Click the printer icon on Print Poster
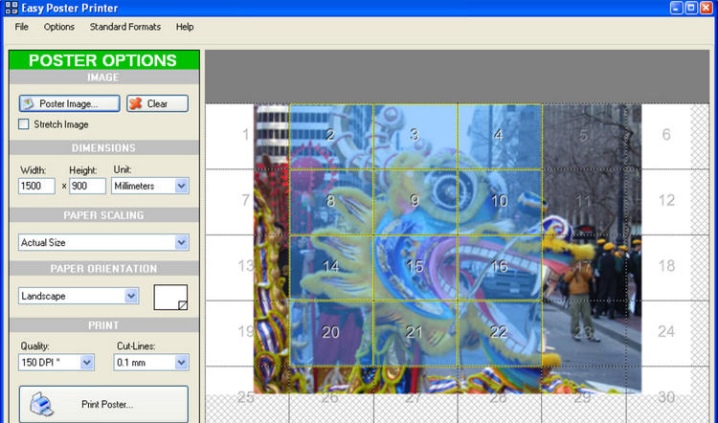The width and height of the screenshot is (718, 423). [x=41, y=404]
